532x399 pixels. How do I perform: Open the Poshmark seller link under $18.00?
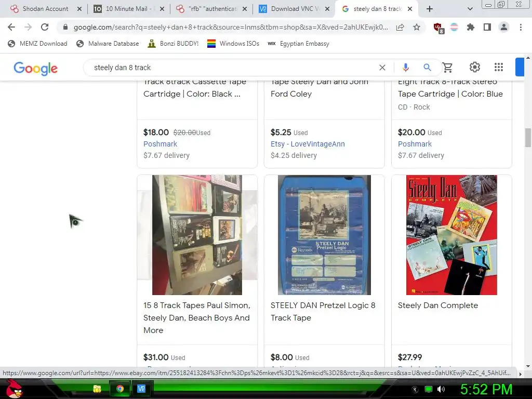pyautogui.click(x=160, y=144)
